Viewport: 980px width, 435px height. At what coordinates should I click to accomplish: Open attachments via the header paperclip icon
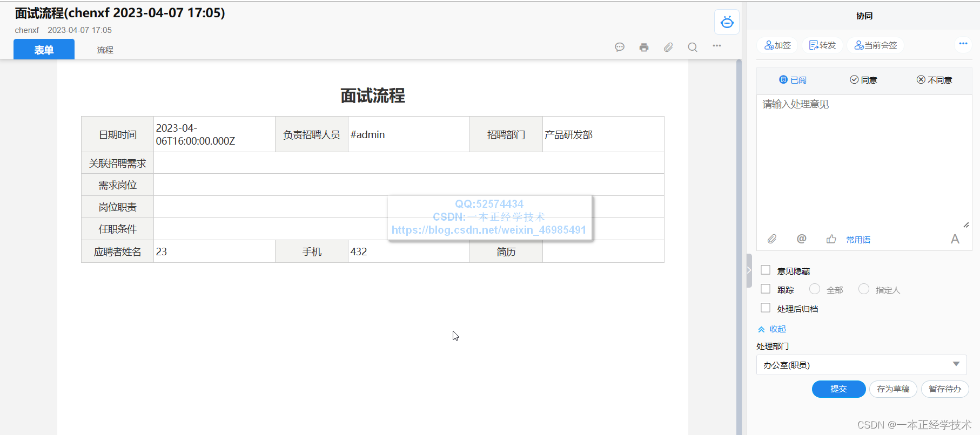[668, 47]
